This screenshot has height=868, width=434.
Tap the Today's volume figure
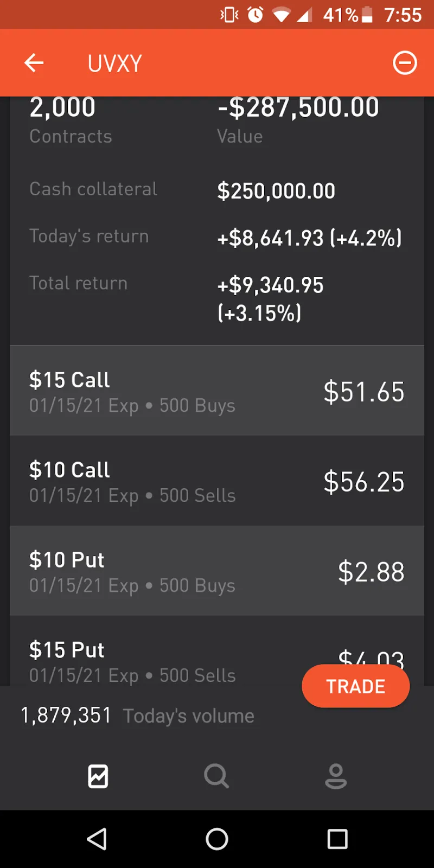[66, 716]
